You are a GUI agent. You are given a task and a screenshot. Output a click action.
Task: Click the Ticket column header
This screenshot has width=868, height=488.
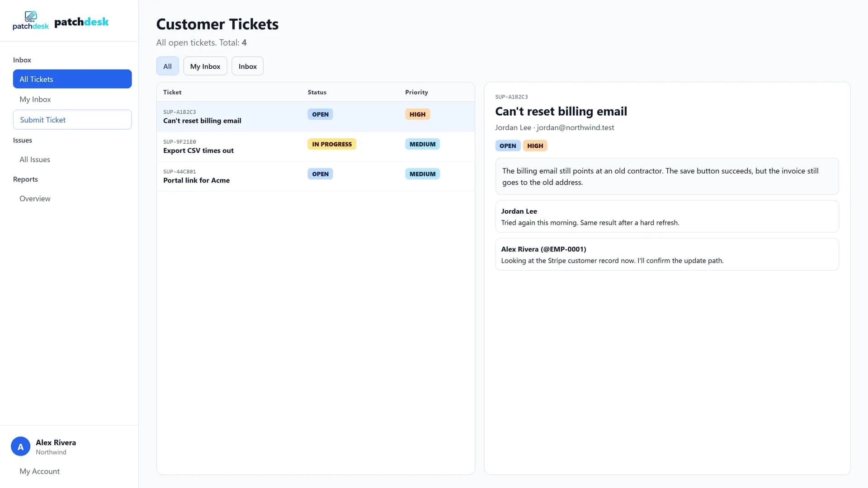172,92
